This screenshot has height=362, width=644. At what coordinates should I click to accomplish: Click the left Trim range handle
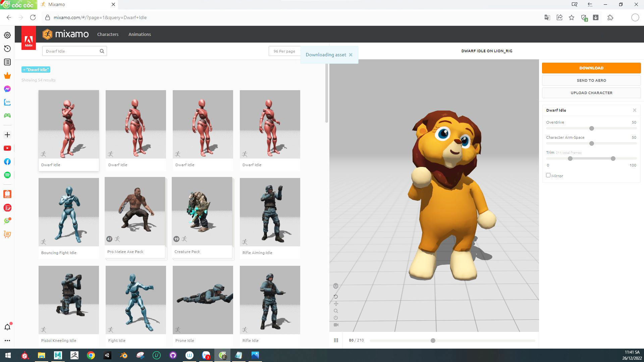click(570, 159)
